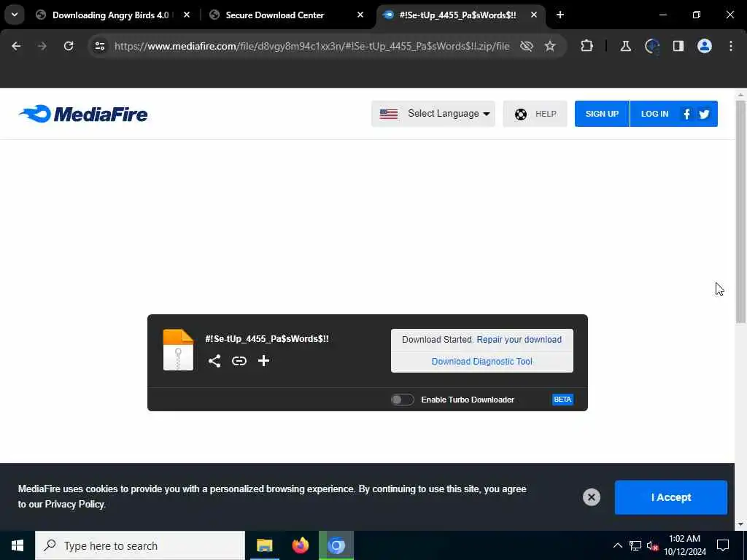Click the file name #!Se-tUp_4455_Pa$sWords$!!
The image size is (747, 560).
point(267,338)
